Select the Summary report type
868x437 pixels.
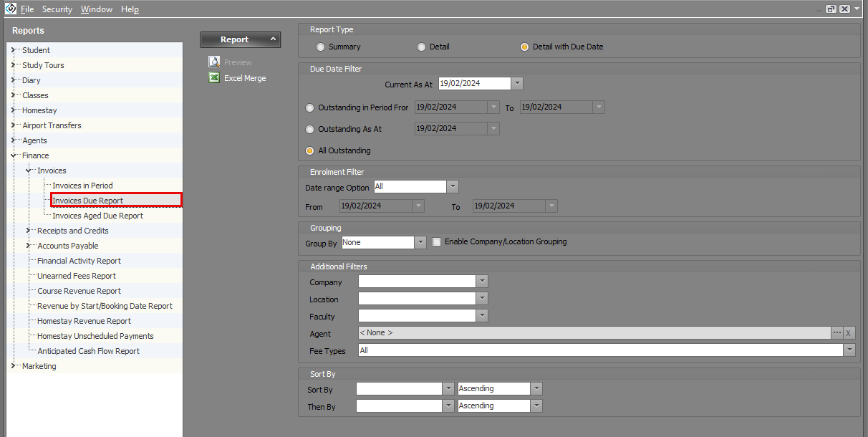321,47
